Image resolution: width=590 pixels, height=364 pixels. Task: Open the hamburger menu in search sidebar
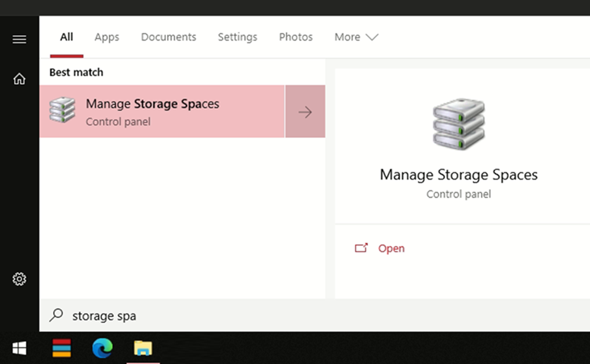click(19, 39)
